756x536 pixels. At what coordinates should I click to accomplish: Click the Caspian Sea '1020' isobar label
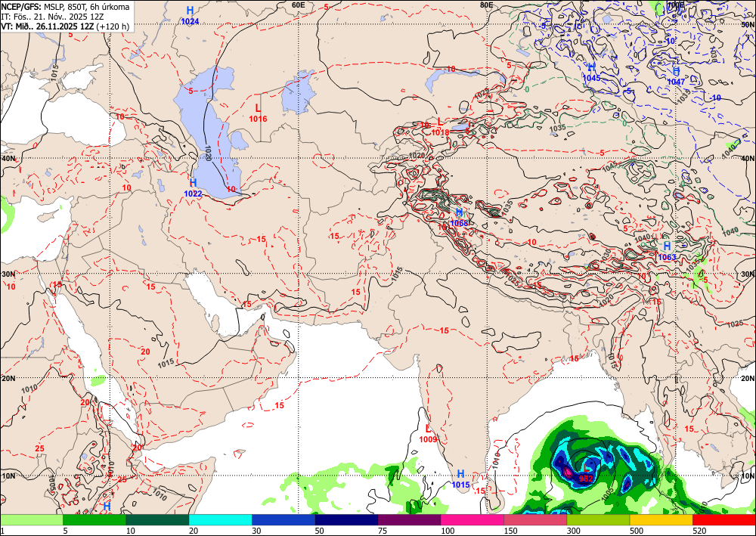(x=208, y=153)
